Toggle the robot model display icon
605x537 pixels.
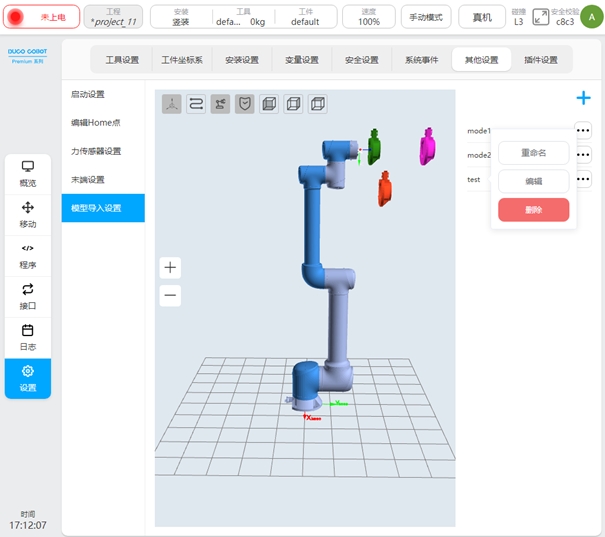220,104
